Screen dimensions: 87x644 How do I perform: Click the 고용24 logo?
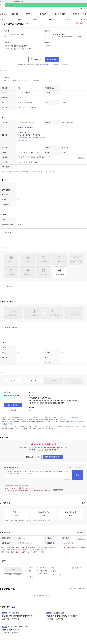point(3,14)
